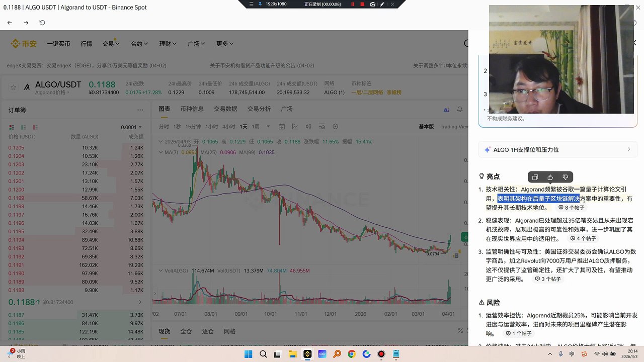Select 网格 trading tab
644x362 pixels.
point(229,331)
